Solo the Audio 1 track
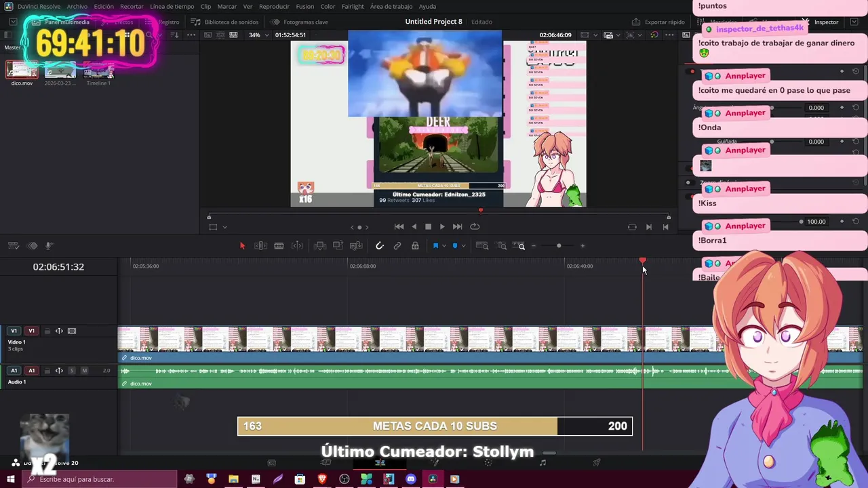Screen dimensions: 868x488 pyautogui.click(x=72, y=371)
